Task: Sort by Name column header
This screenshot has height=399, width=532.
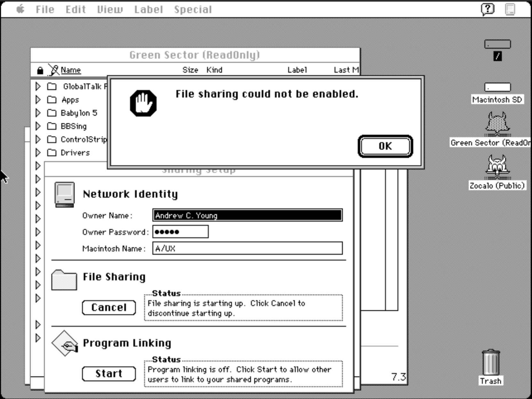Action: coord(71,70)
